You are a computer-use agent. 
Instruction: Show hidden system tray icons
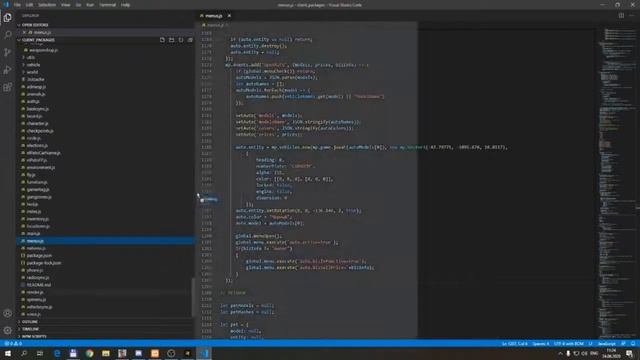pos(560,353)
